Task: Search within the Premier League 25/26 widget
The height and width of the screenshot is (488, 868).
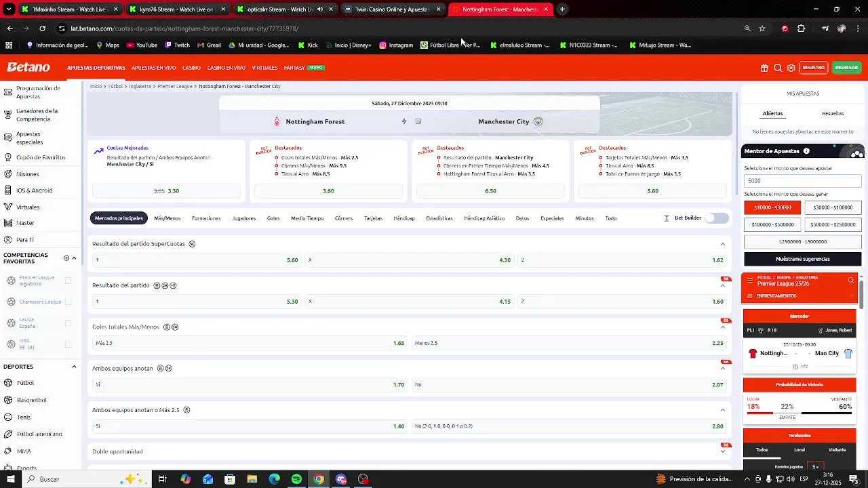Action: pyautogui.click(x=851, y=280)
